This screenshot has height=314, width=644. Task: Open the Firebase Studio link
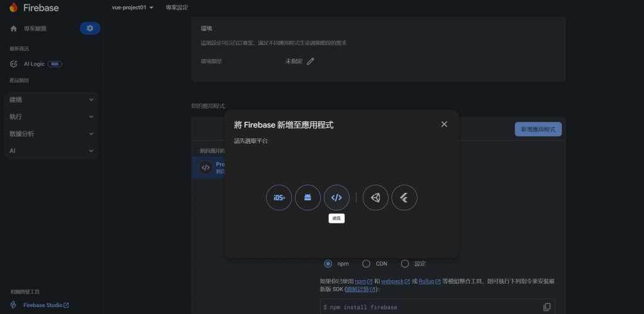pos(46,305)
